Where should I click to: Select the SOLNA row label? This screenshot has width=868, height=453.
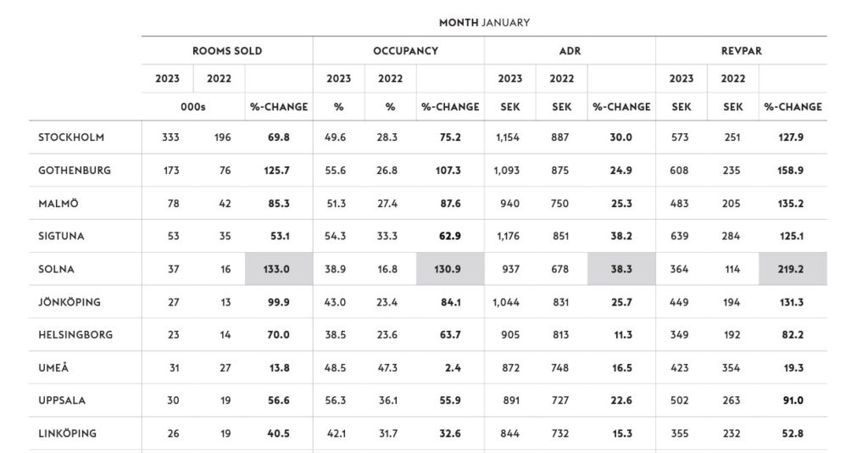(x=57, y=269)
